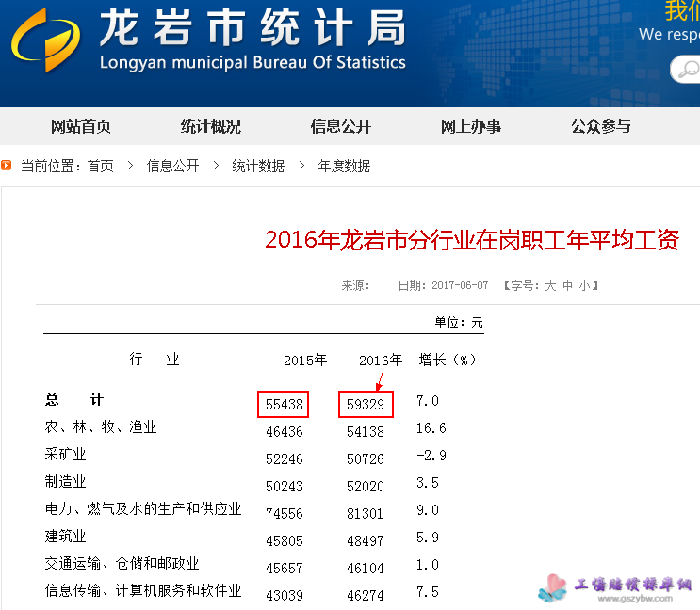
Task: Go to 统计数据 in breadcrumb
Action: [x=258, y=166]
